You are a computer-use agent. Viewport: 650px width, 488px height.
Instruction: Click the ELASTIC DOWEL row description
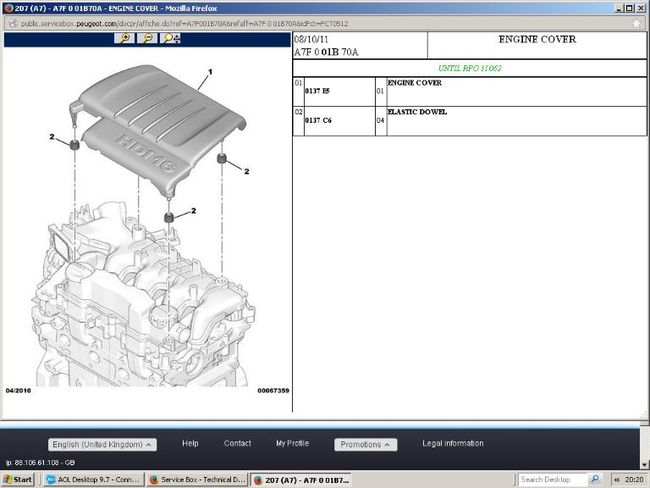[417, 112]
